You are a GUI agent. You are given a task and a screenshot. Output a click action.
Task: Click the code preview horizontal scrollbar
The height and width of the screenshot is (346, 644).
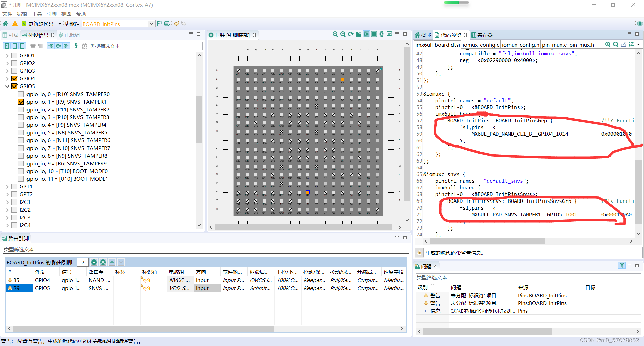[487, 241]
